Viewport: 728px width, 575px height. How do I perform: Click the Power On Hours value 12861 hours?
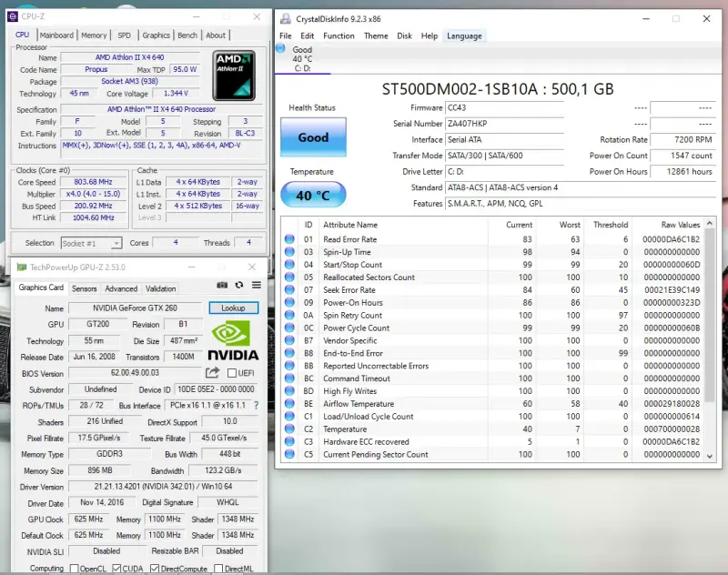(x=682, y=172)
